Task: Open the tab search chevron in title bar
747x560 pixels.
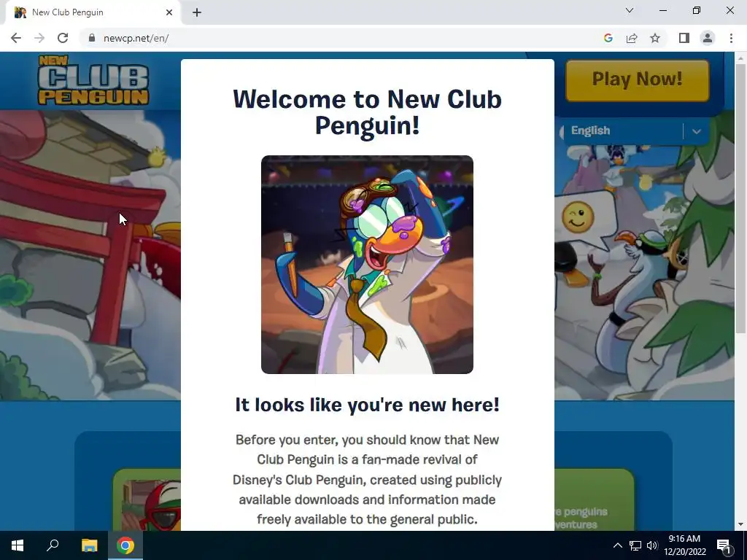Action: click(630, 10)
